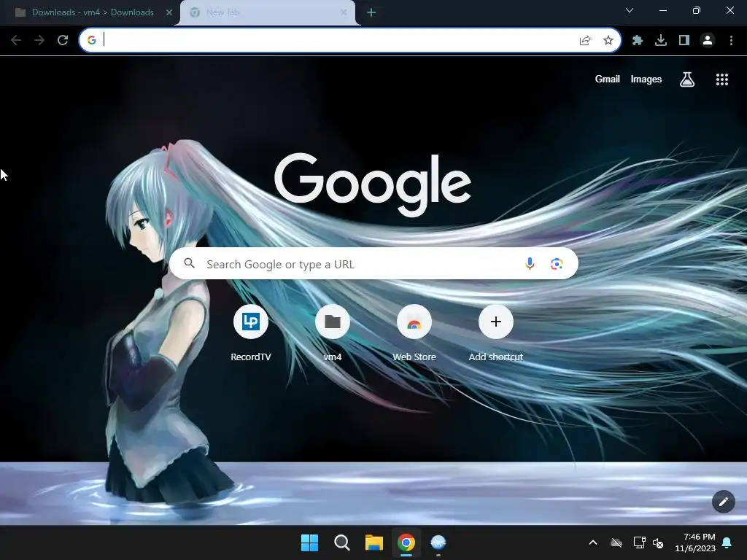This screenshot has height=560, width=747.
Task: Click the Google logo
Action: pos(373,184)
